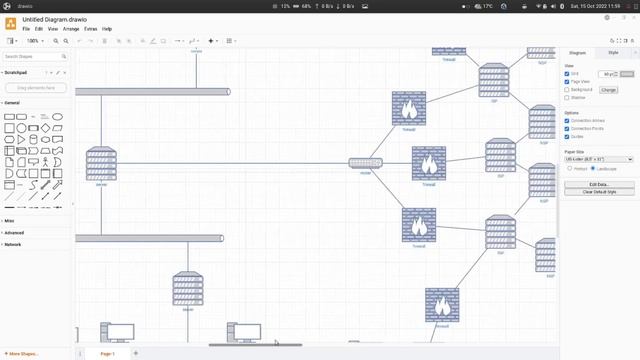
Task: Click the zoom out magnifier icon
Action: tap(66, 41)
